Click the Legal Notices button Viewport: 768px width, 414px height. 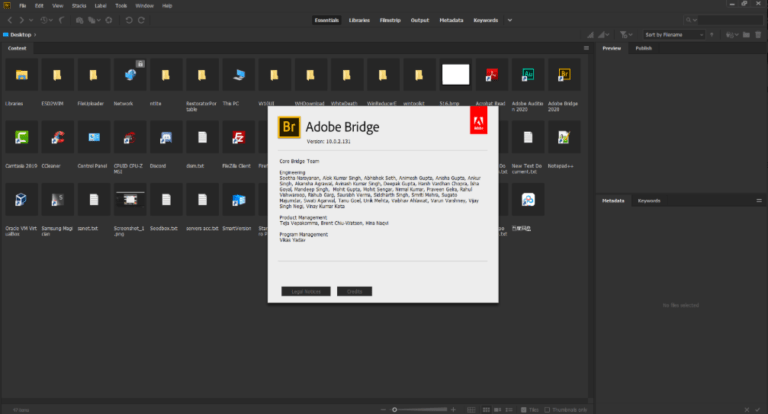coord(306,292)
